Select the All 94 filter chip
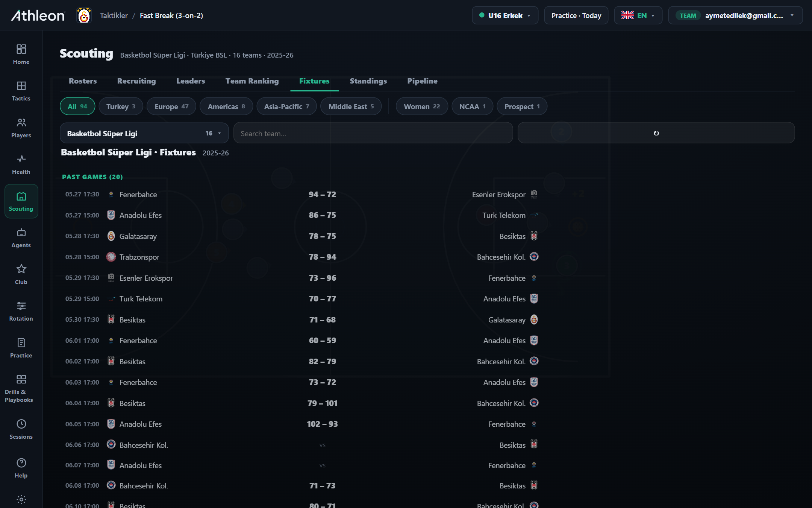Image resolution: width=812 pixels, height=508 pixels. [x=77, y=106]
